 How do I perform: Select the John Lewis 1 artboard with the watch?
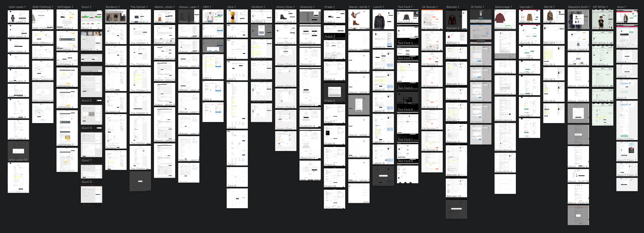click(18, 16)
